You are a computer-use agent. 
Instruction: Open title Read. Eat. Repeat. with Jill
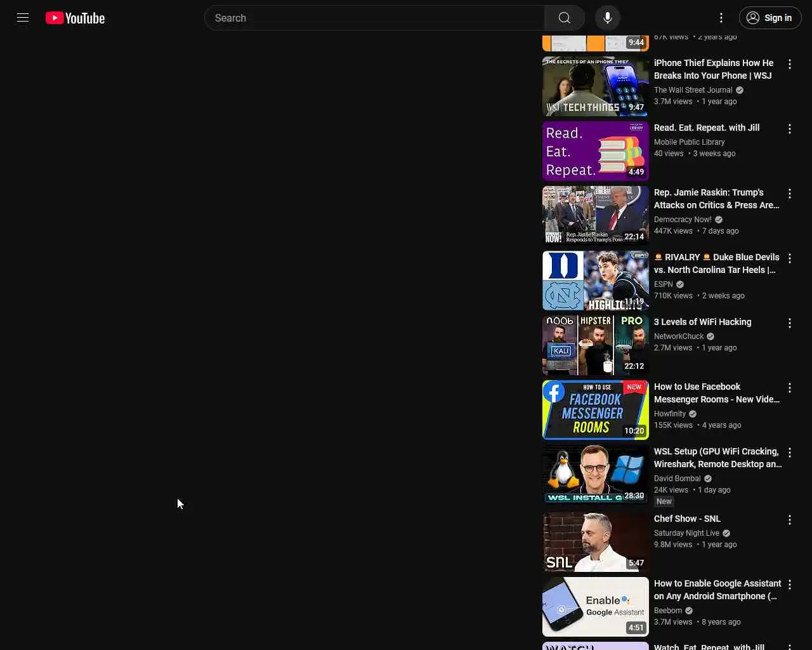[707, 128]
